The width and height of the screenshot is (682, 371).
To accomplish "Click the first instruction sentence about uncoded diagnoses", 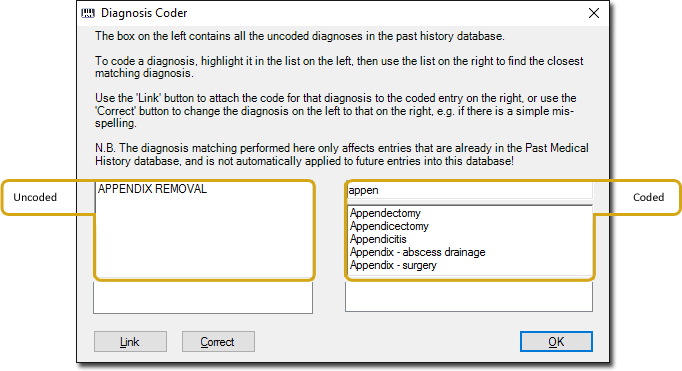I will coord(300,36).
